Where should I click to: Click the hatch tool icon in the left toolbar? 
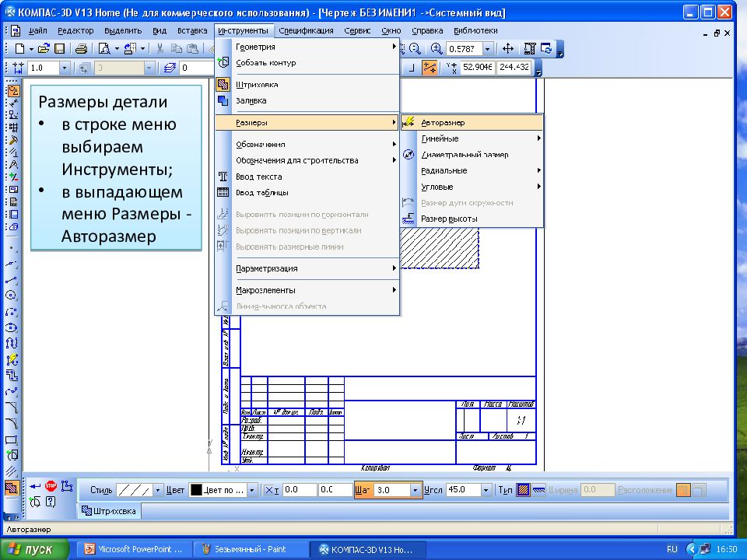click(12, 488)
